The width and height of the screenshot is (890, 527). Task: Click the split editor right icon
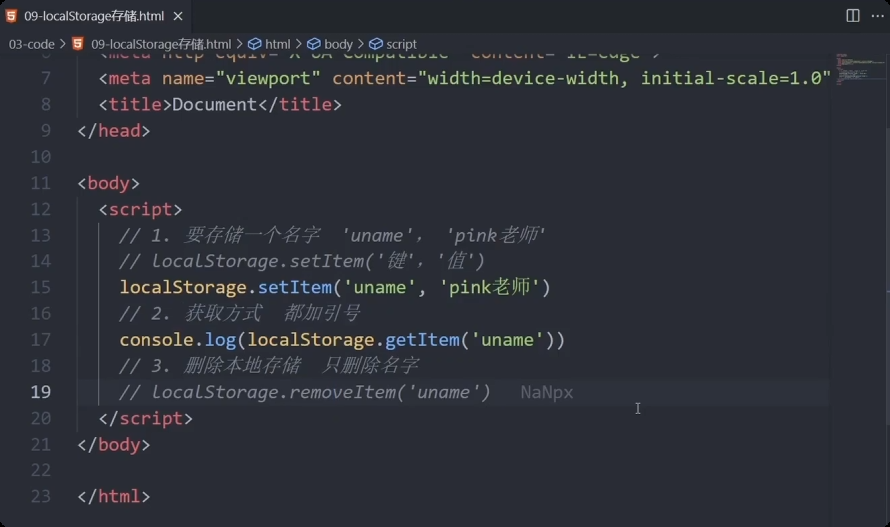[853, 16]
